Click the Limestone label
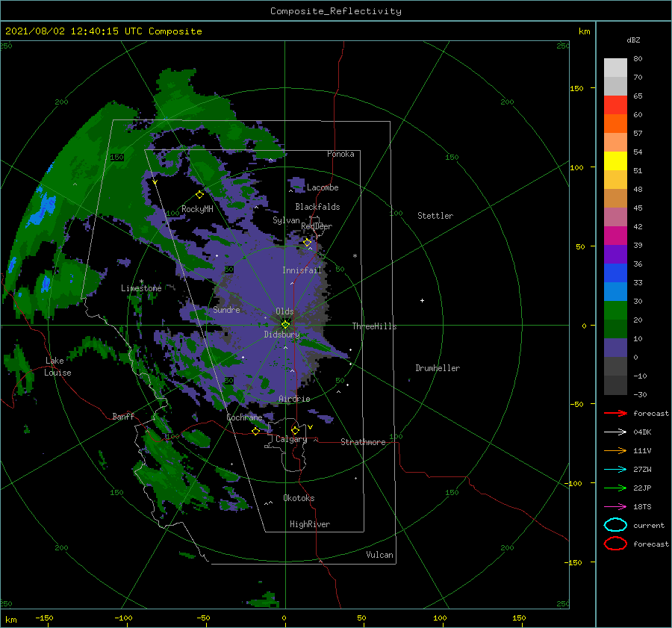The width and height of the screenshot is (672, 628). point(141,288)
